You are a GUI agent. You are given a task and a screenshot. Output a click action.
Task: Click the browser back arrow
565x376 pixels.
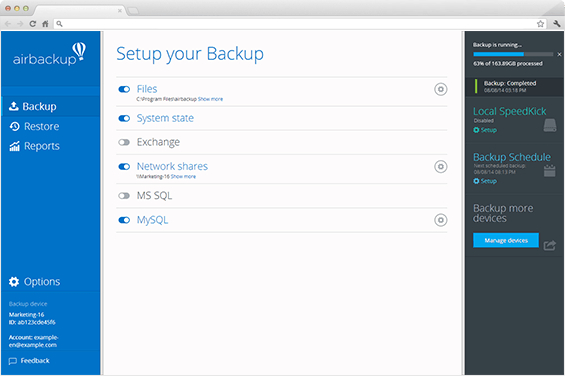tap(8, 24)
